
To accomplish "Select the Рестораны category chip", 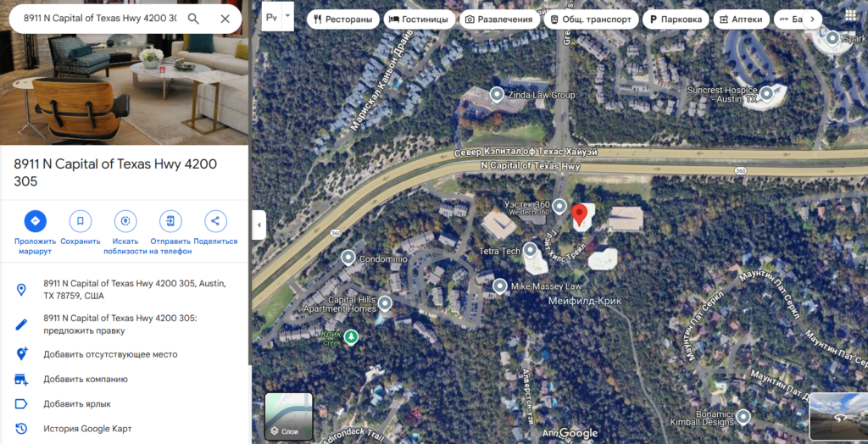I will tap(343, 19).
